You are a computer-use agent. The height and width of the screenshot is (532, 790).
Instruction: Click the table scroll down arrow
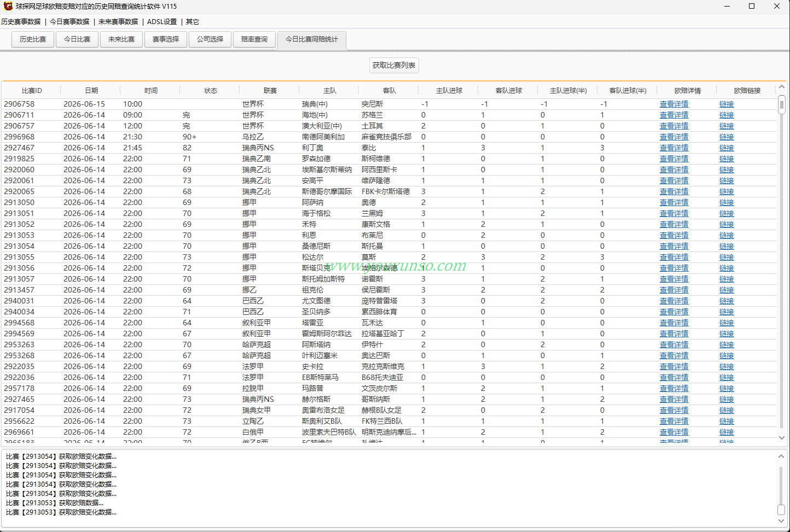[x=782, y=437]
